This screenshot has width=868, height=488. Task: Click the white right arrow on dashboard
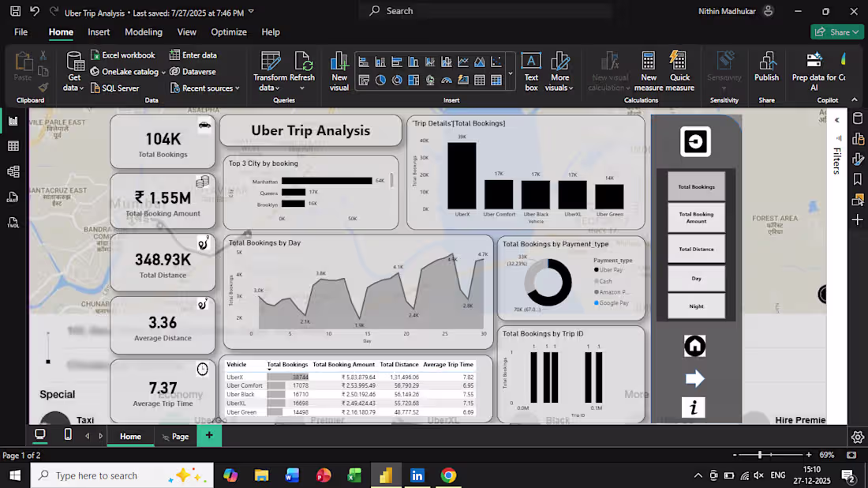click(694, 378)
